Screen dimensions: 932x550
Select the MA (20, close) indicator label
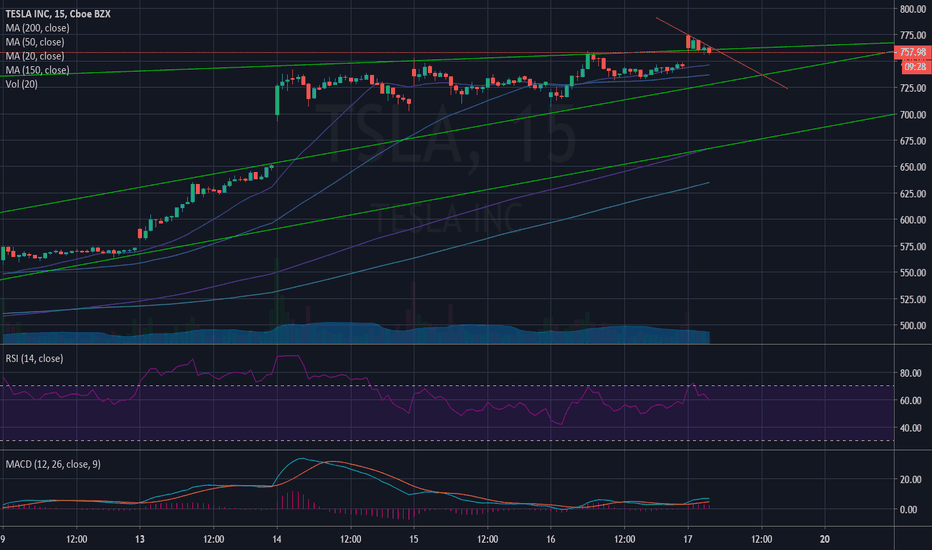click(x=35, y=56)
